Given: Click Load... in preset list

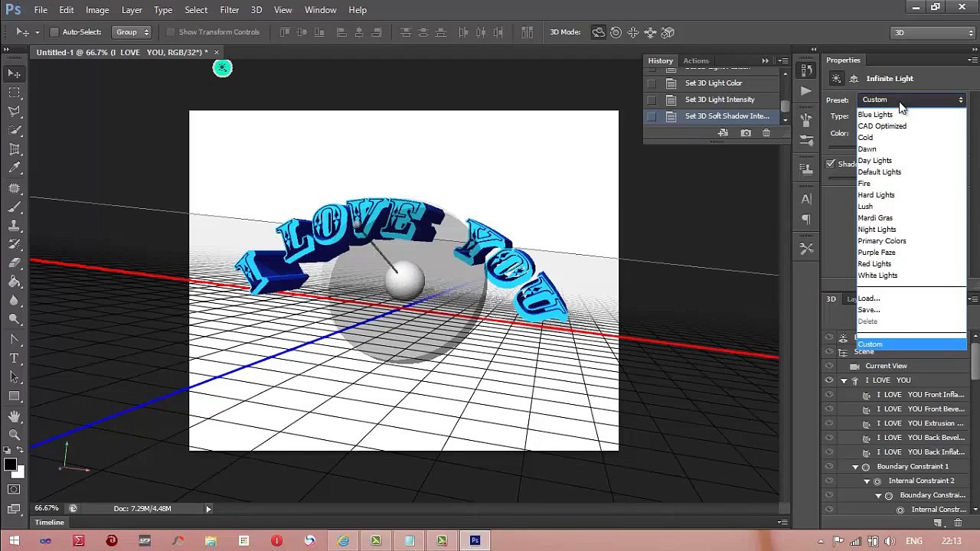Looking at the screenshot, I should pyautogui.click(x=869, y=298).
